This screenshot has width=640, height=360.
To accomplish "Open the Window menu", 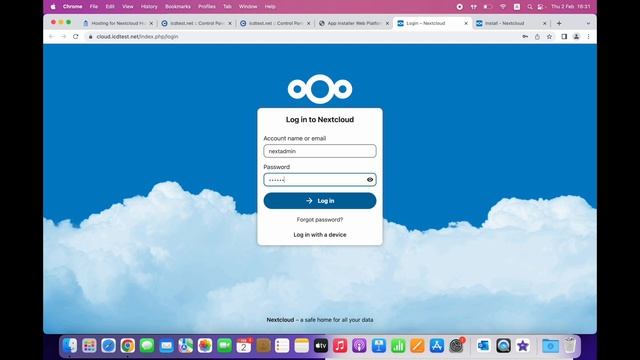I will (248, 7).
